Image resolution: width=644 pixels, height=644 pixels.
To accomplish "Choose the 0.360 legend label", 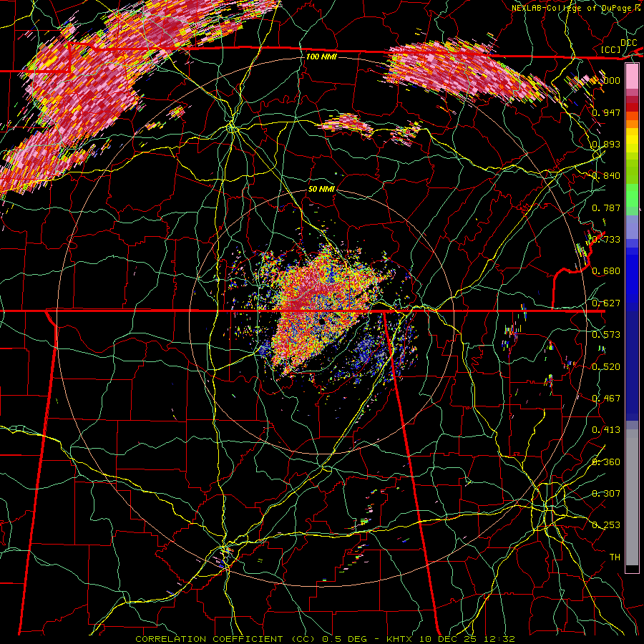I will [x=606, y=462].
